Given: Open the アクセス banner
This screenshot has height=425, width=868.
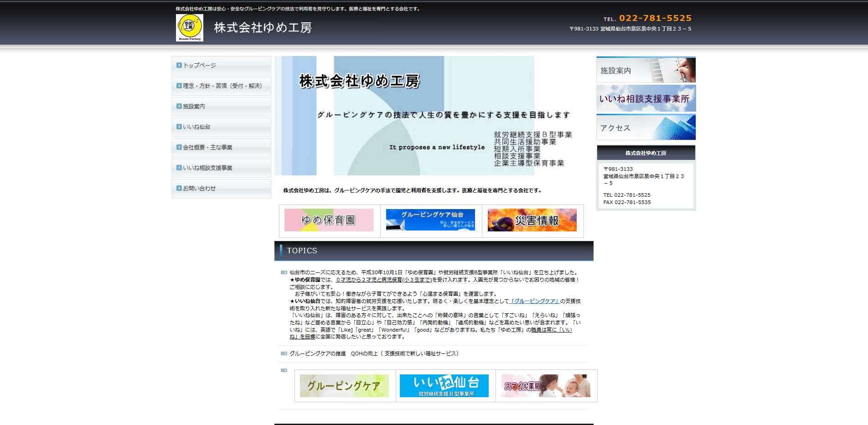Looking at the screenshot, I should tap(646, 127).
